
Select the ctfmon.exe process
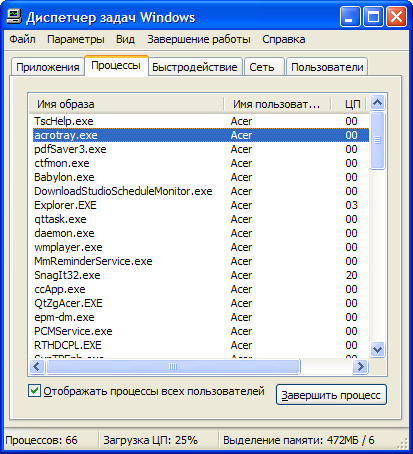(x=201, y=163)
